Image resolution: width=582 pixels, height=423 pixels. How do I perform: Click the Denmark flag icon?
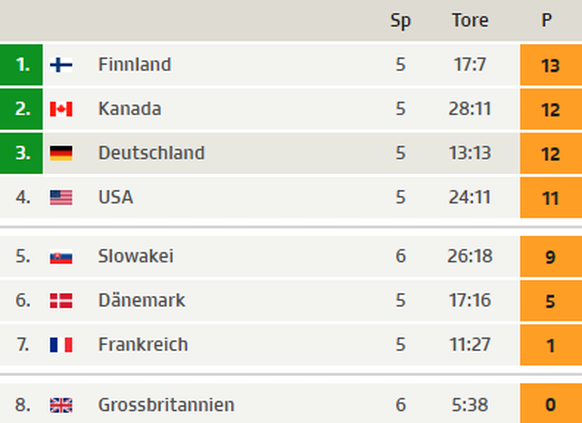click(x=61, y=301)
